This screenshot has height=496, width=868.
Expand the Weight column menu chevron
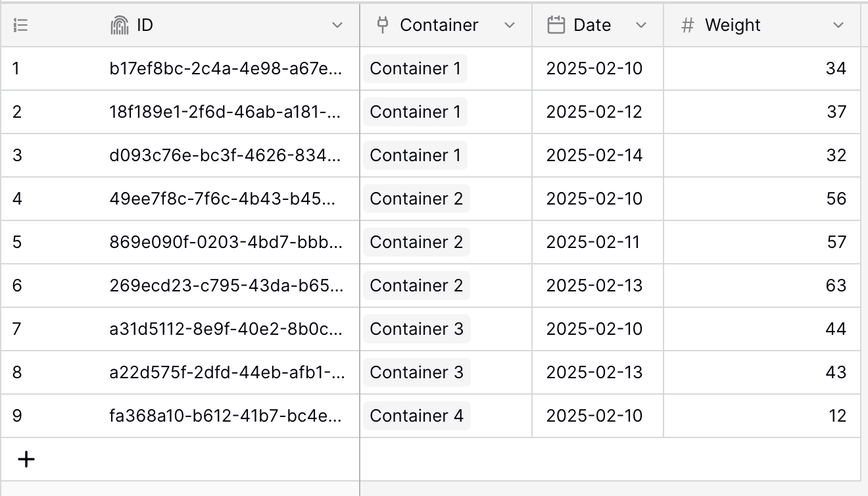pos(838,25)
